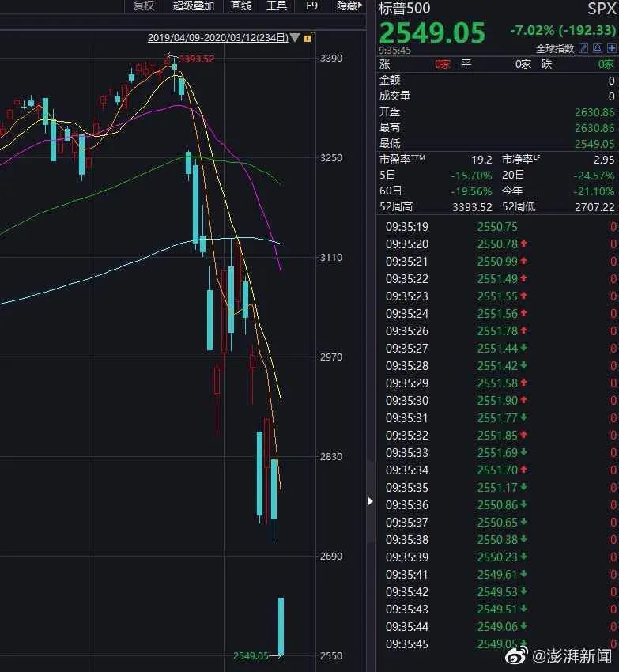The image size is (619, 672).
Task: Click the SPX ticker symbol
Action: click(x=602, y=9)
